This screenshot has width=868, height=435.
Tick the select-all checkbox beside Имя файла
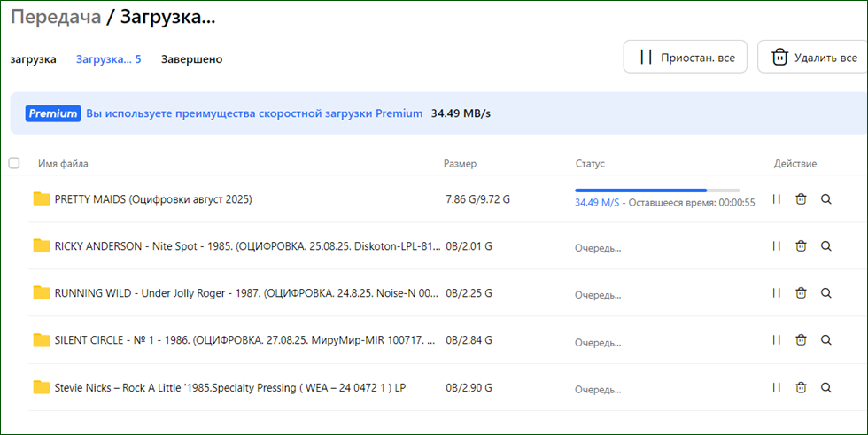pyautogui.click(x=14, y=163)
